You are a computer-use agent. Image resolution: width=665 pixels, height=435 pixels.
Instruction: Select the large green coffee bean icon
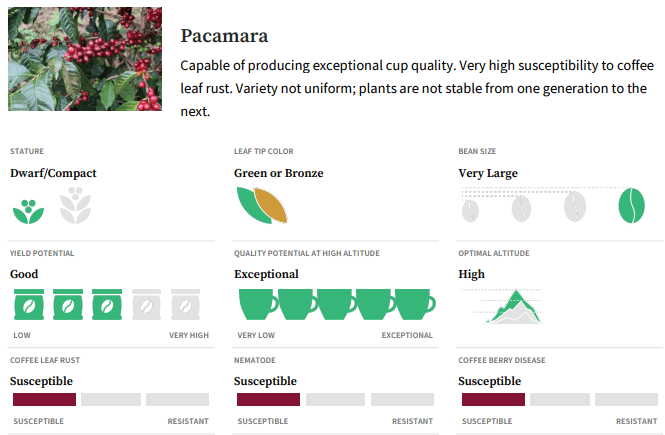[631, 205]
